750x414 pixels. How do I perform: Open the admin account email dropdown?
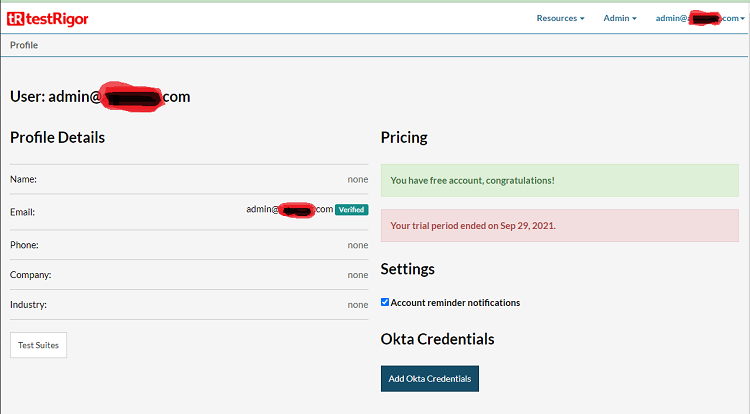697,18
